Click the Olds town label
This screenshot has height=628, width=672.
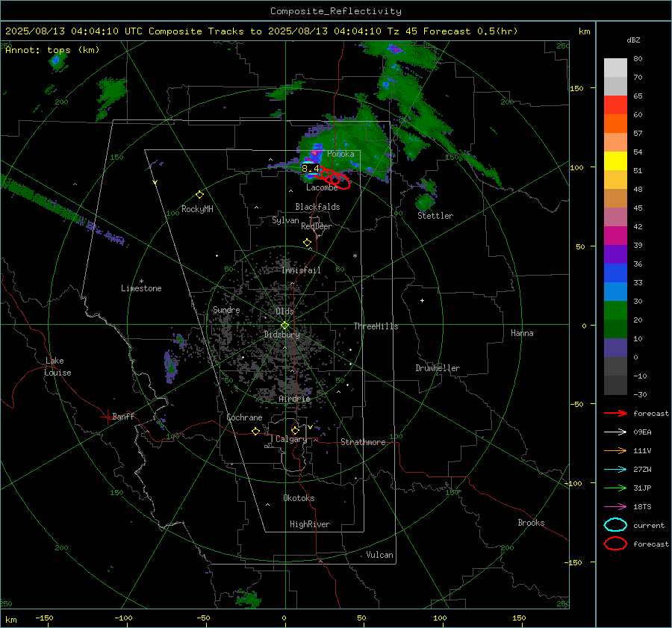click(x=284, y=311)
